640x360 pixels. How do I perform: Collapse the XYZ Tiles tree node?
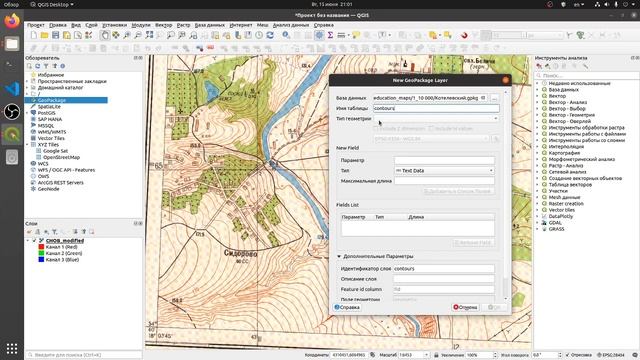[27, 144]
